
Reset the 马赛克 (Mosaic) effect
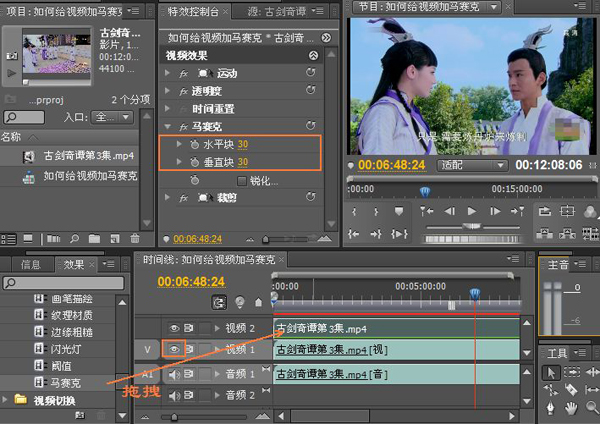point(311,125)
